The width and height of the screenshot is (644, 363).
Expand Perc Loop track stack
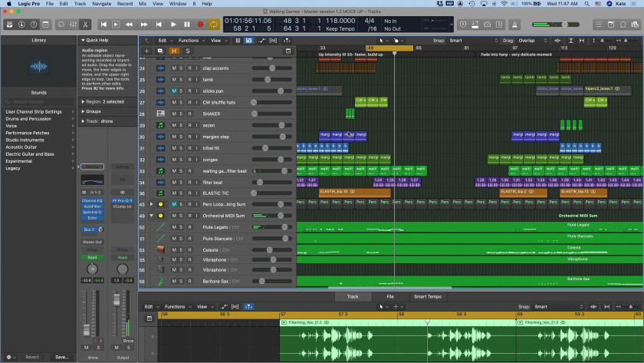click(x=152, y=204)
